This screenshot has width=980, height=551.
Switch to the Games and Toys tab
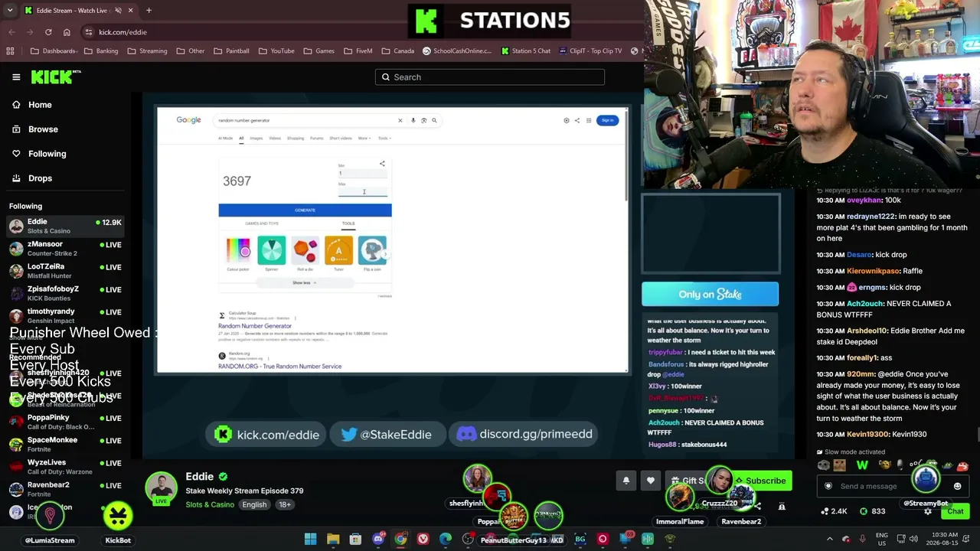(x=262, y=223)
